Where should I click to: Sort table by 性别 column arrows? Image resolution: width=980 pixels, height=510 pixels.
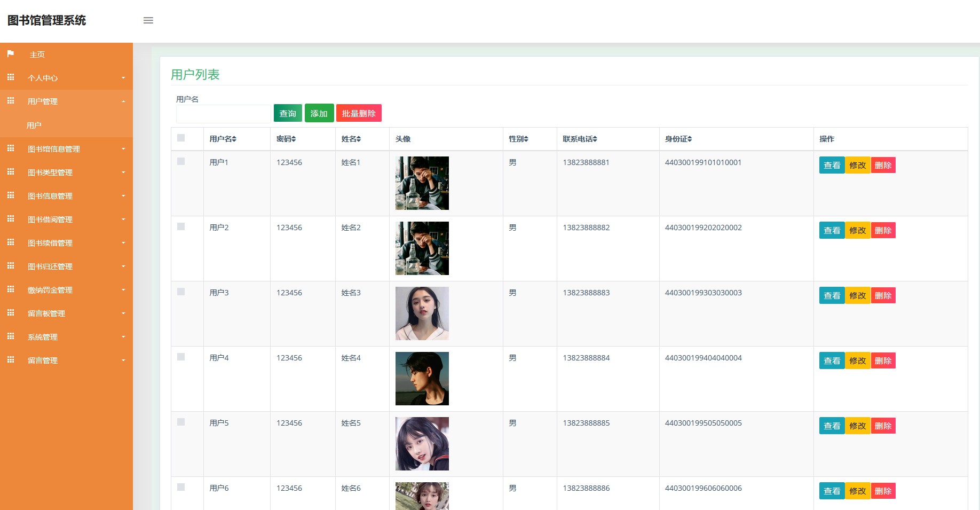(x=526, y=139)
